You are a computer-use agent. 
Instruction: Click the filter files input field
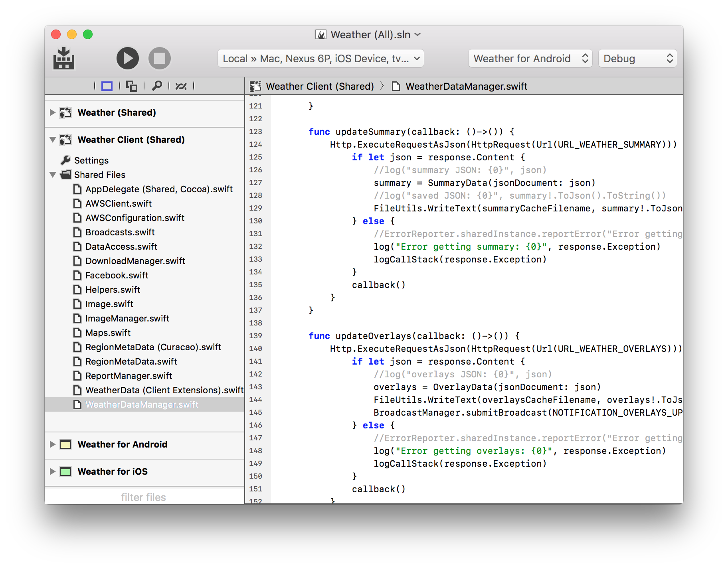pyautogui.click(x=144, y=497)
